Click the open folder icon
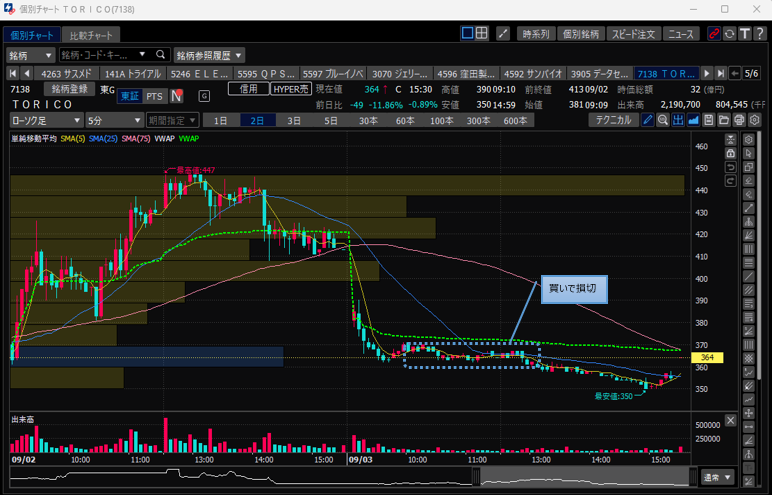The height and width of the screenshot is (495, 772). coord(724,120)
